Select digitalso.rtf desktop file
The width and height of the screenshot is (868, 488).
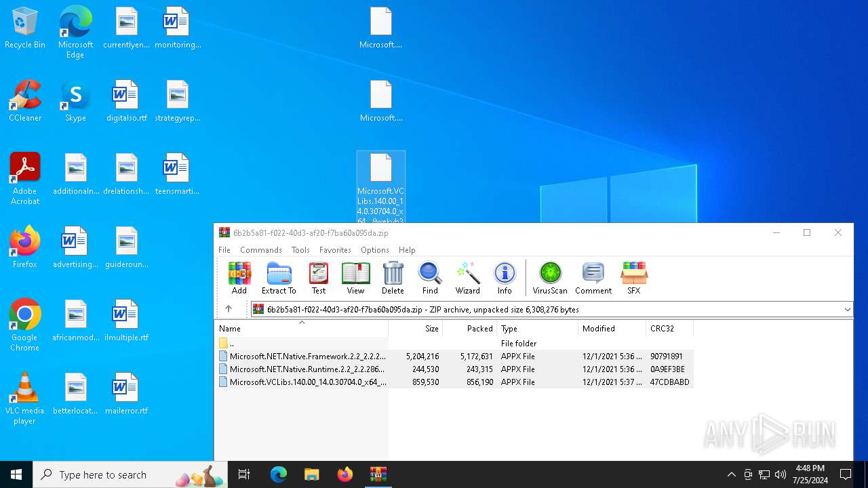126,102
